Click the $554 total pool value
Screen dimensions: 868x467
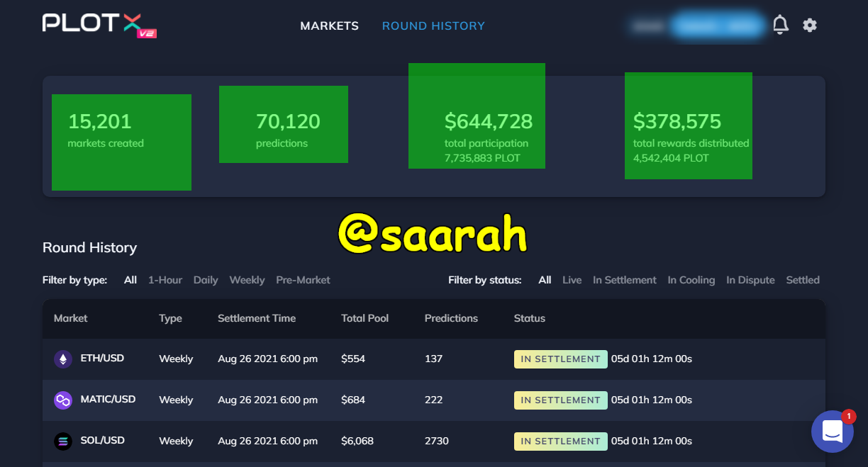[353, 359]
